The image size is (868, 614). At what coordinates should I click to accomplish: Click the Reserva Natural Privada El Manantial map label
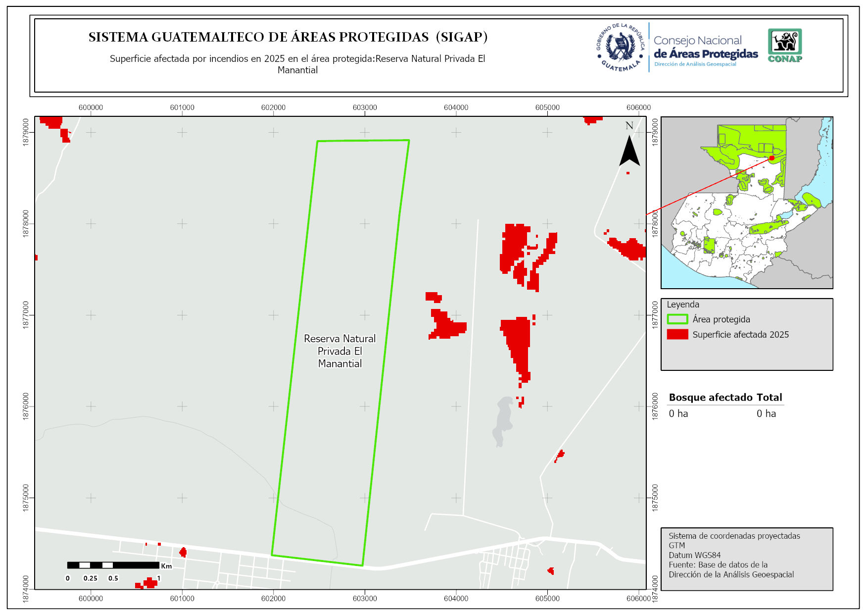[339, 351]
